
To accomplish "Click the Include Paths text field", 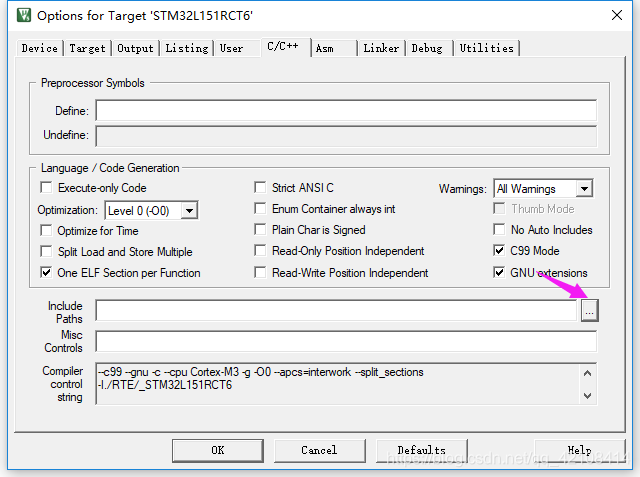I will click(337, 311).
